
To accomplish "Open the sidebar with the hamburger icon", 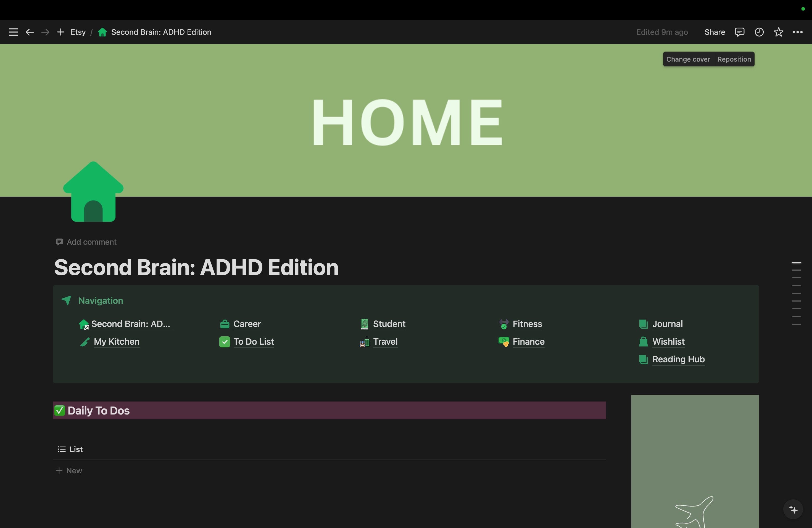I will click(x=13, y=32).
